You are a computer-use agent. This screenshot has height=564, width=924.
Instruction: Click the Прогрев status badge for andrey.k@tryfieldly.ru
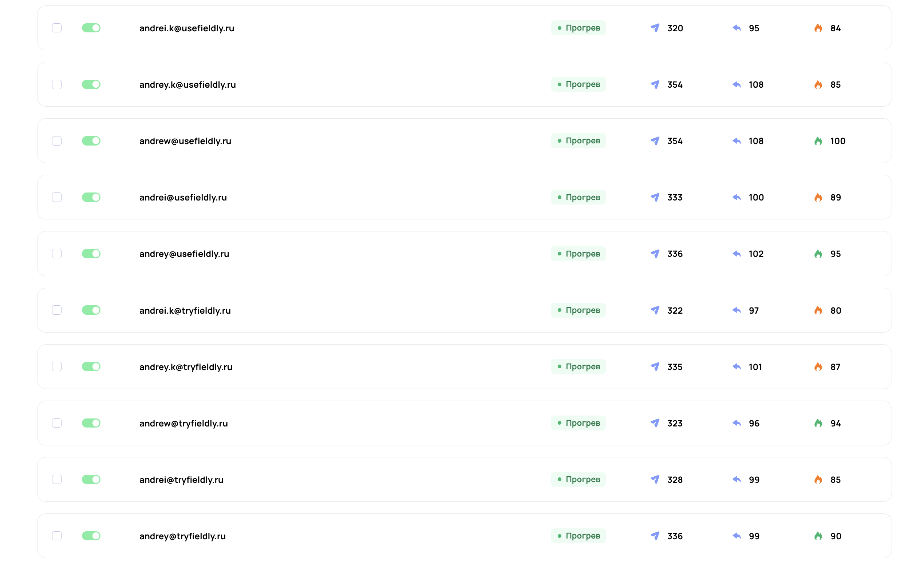(x=578, y=366)
